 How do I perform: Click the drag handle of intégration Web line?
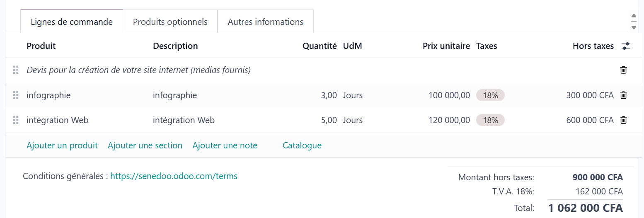(x=16, y=120)
